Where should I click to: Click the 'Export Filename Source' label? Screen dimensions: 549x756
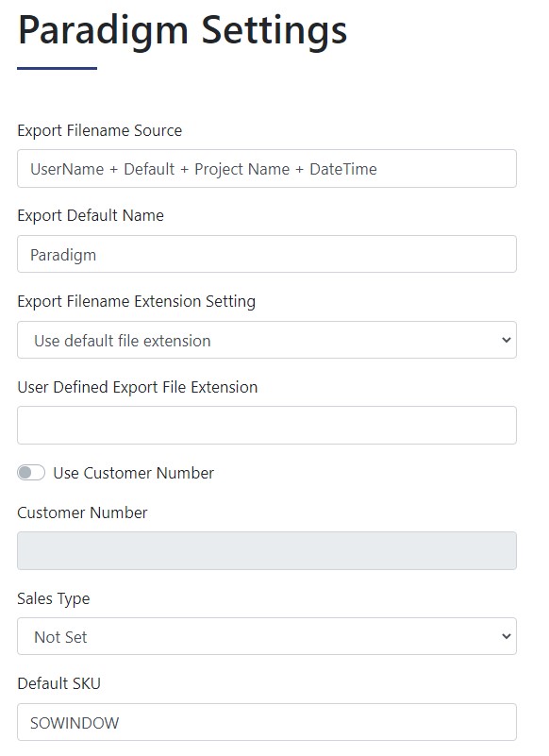pos(99,130)
